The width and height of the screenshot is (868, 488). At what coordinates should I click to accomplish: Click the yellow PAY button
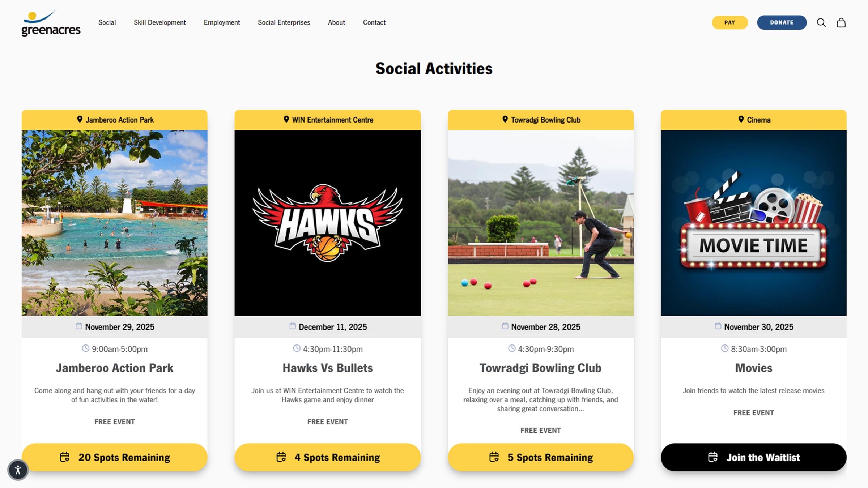point(730,22)
